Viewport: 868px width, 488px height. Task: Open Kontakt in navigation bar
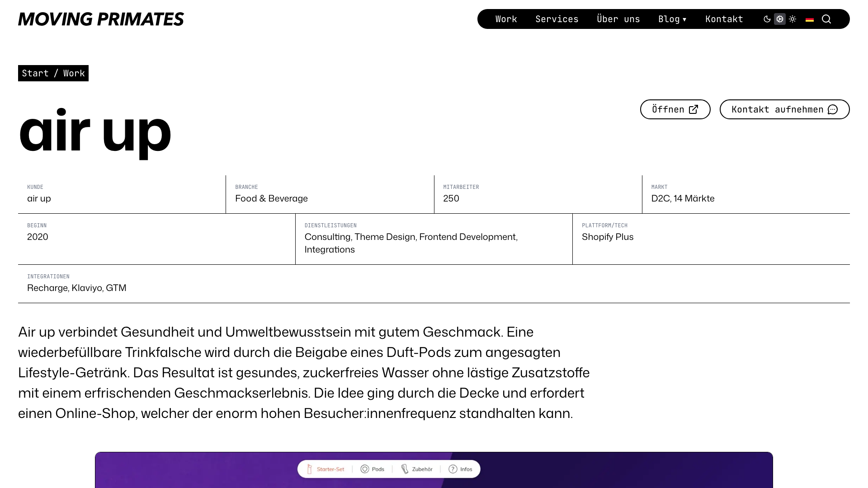tap(724, 19)
